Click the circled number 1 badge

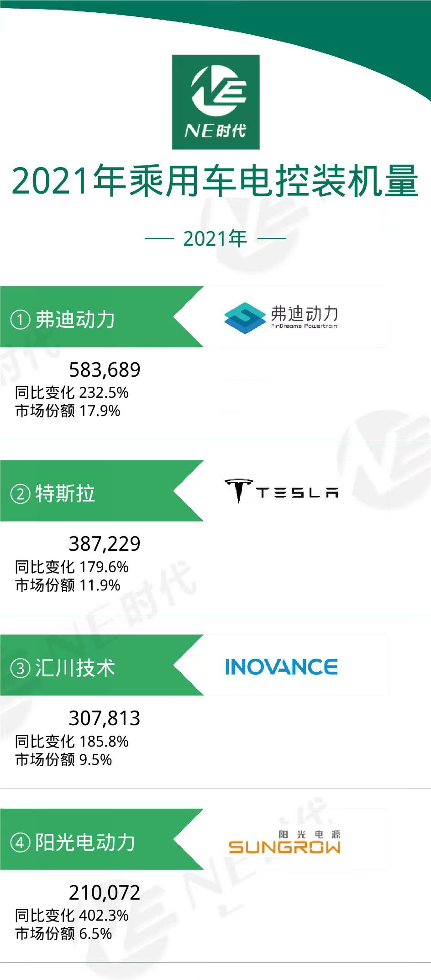(x=20, y=320)
